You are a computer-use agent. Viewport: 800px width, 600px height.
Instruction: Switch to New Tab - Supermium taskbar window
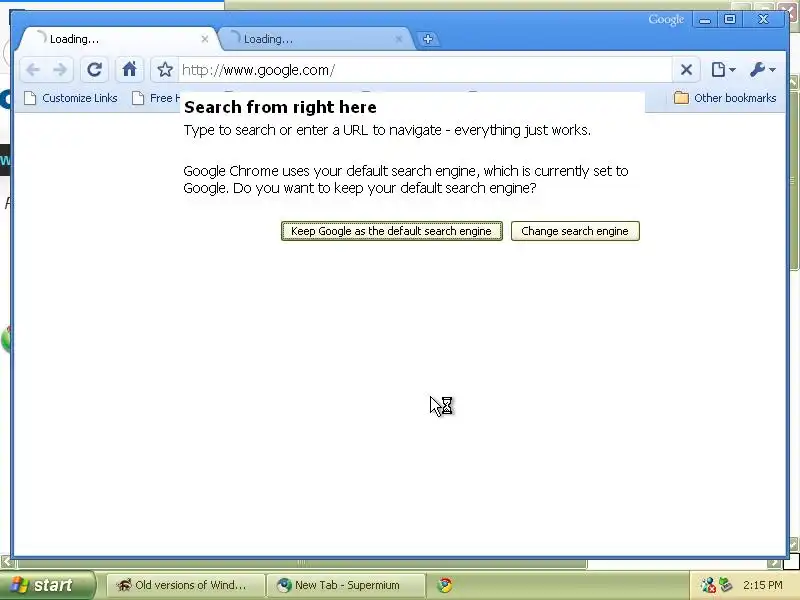click(346, 585)
